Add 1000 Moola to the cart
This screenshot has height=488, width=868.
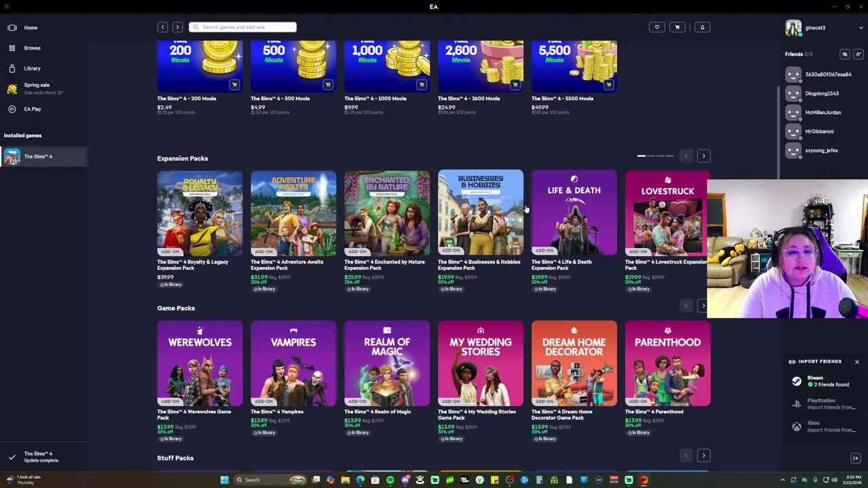pos(421,85)
